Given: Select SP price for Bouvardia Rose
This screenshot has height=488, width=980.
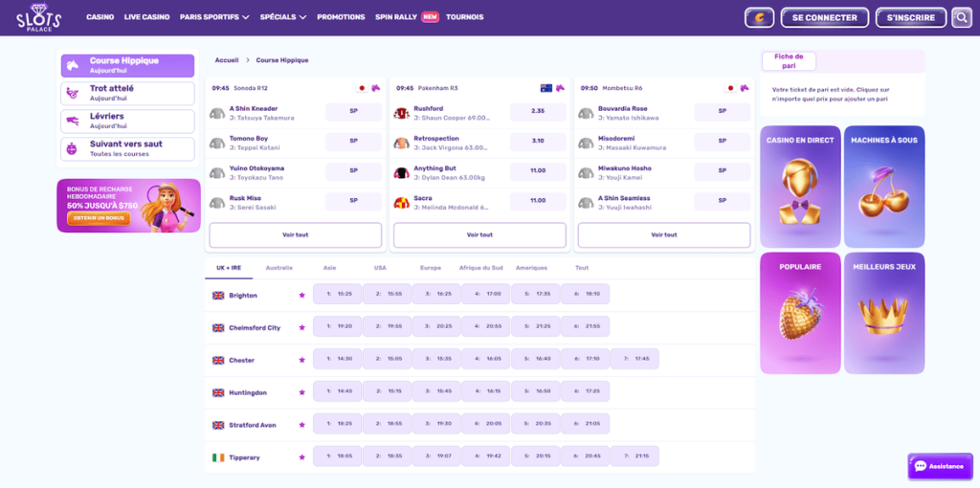Looking at the screenshot, I should point(723,111).
